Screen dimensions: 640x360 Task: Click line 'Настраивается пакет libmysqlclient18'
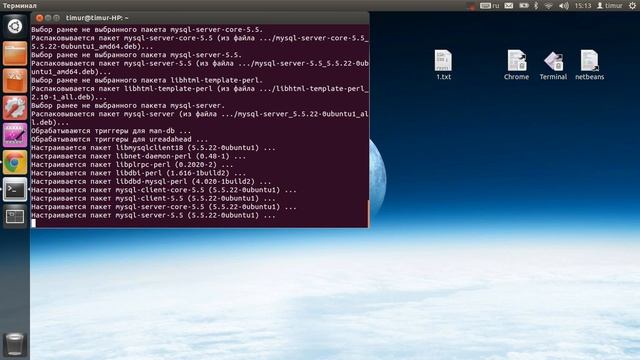click(x=153, y=148)
